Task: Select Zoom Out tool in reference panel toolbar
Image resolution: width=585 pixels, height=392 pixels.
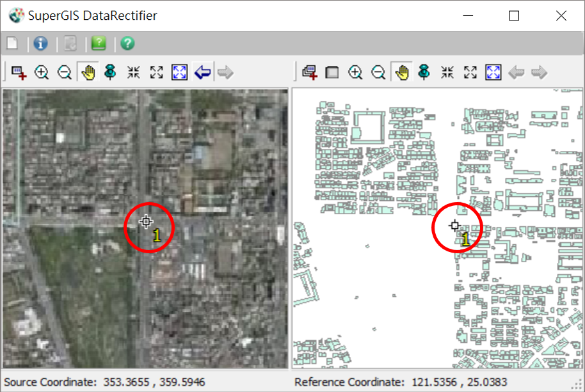Action: click(x=378, y=72)
